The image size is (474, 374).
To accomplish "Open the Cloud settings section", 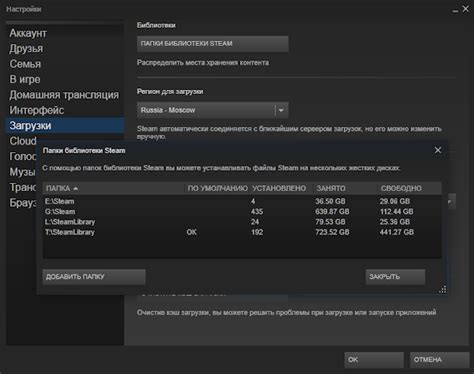I will tap(22, 141).
